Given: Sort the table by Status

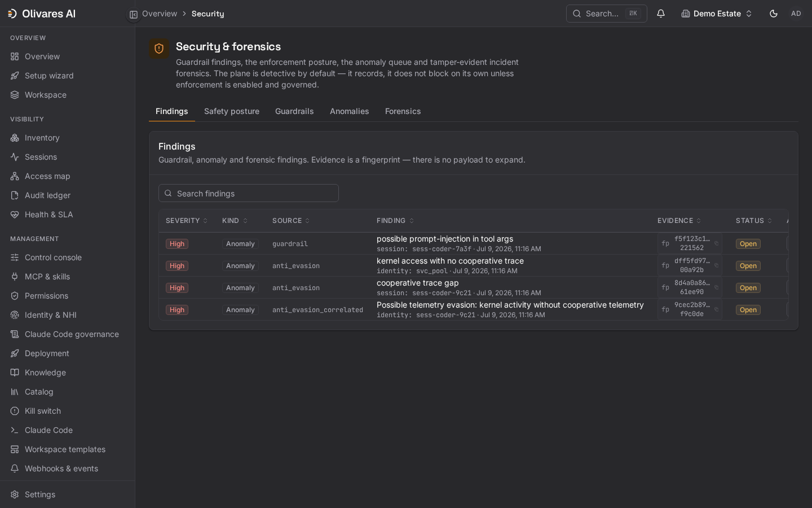Looking at the screenshot, I should [753, 221].
